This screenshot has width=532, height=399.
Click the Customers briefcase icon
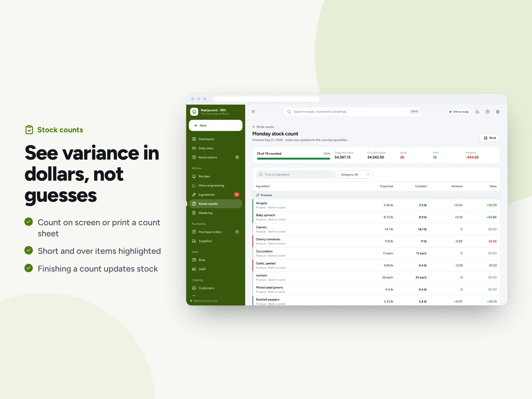tap(194, 288)
